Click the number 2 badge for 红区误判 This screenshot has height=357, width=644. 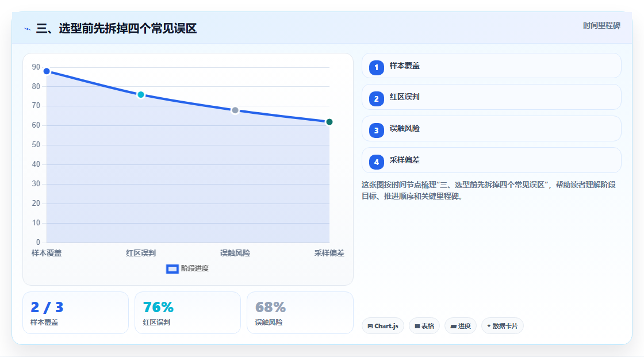[376, 99]
